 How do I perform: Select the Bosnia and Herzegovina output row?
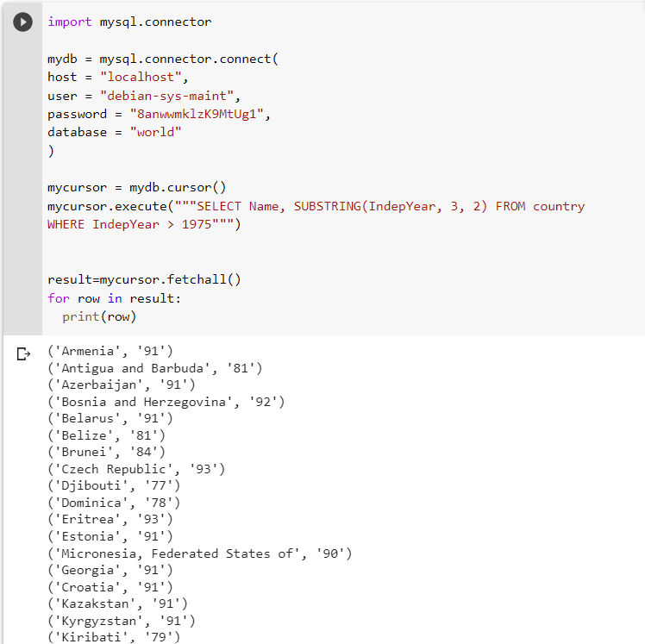[166, 402]
